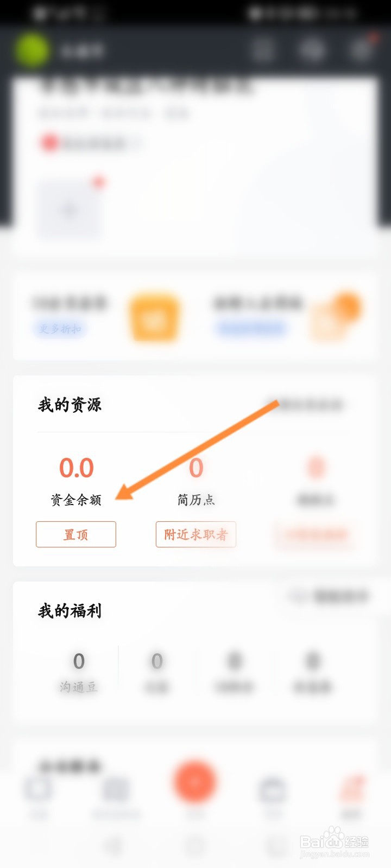Tap the 我的资源 section title

[x=70, y=405]
